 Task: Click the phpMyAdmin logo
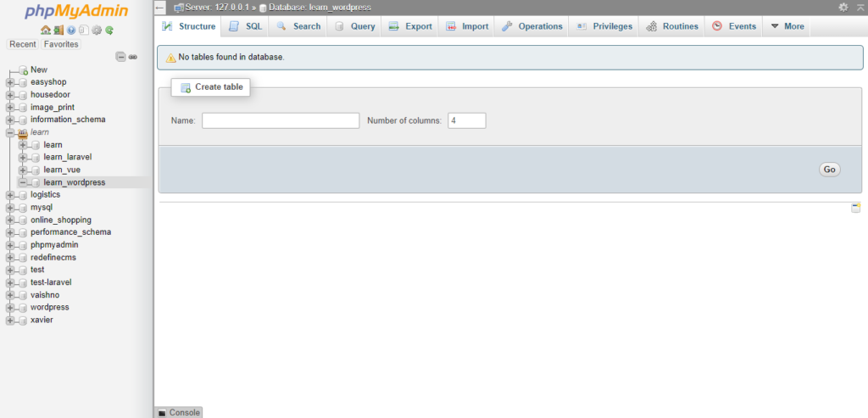(75, 12)
